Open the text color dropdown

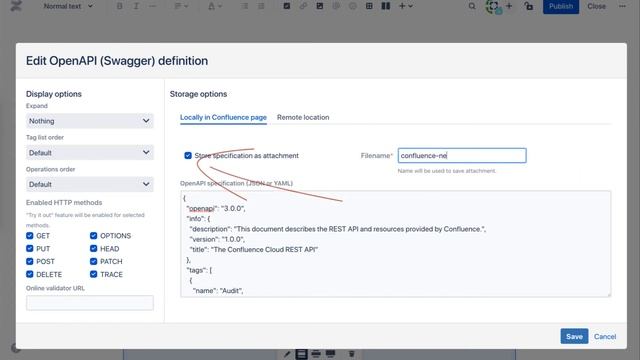click(x=215, y=6)
